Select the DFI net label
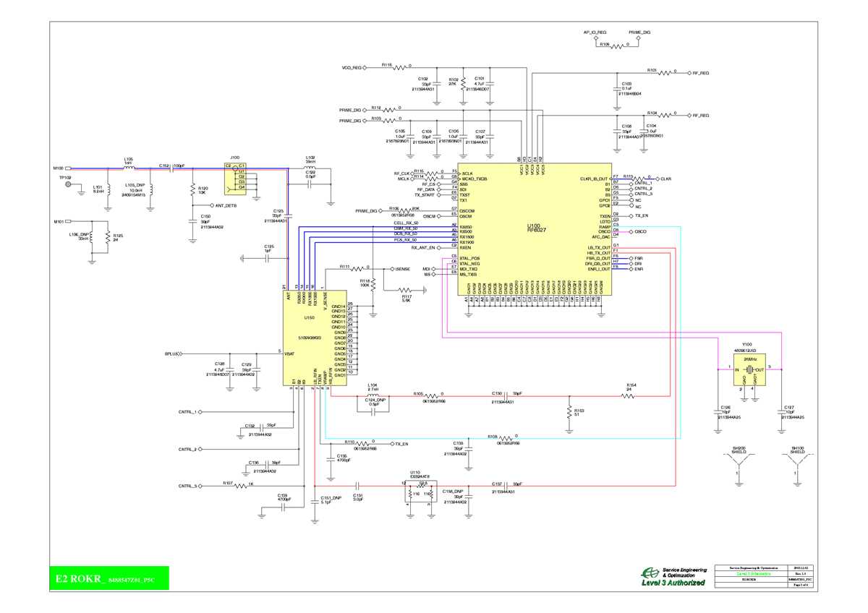 point(637,264)
